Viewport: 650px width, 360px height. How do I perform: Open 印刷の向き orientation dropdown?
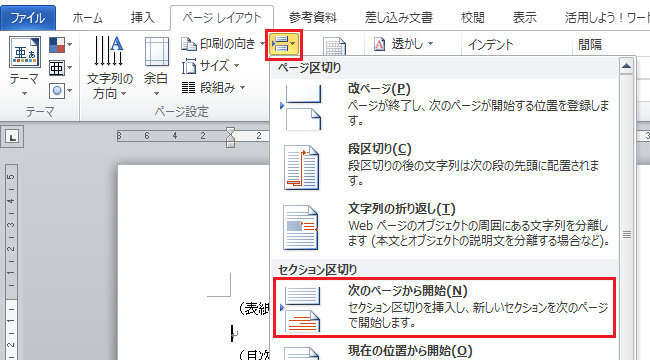[223, 44]
